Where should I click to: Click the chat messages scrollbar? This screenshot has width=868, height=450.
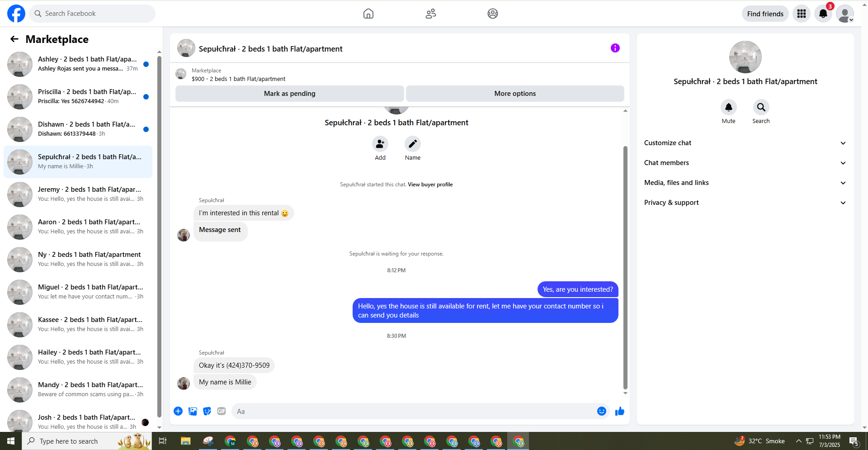(x=625, y=267)
